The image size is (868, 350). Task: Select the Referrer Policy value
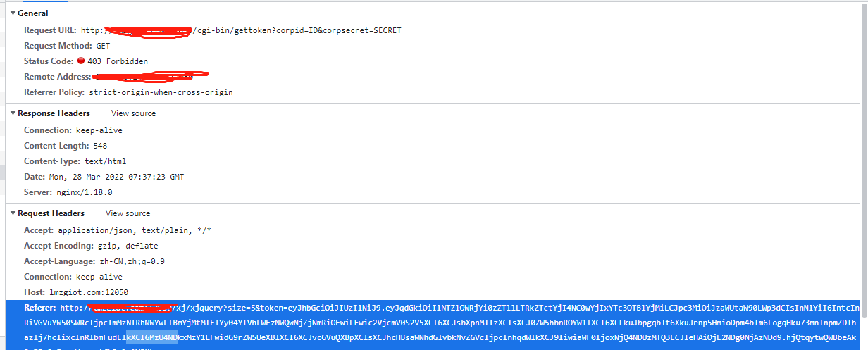coord(161,92)
